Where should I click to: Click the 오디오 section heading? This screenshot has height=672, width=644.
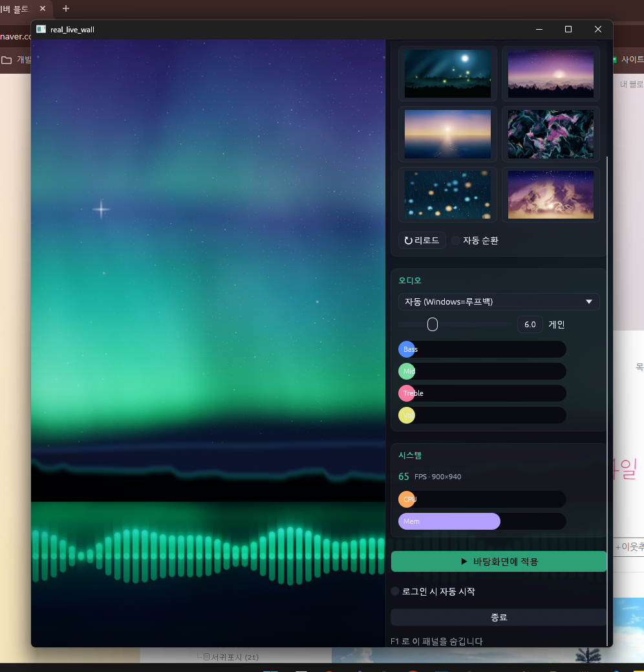coord(410,280)
